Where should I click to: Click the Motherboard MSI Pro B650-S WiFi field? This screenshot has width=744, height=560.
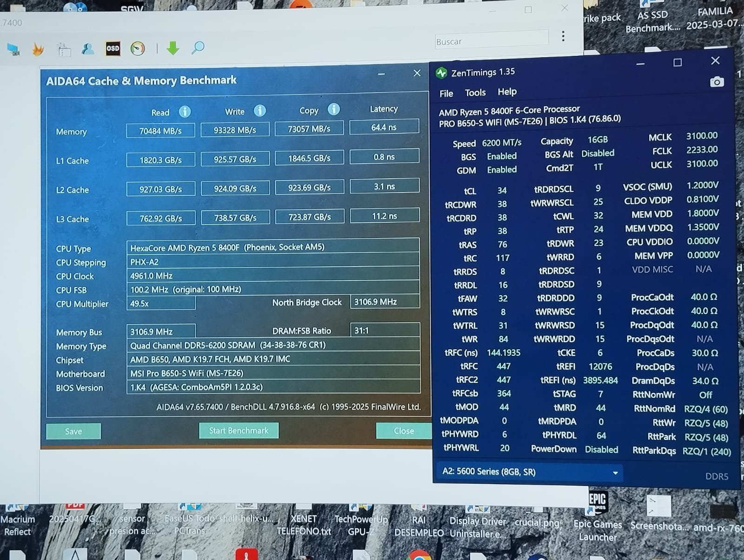point(273,373)
